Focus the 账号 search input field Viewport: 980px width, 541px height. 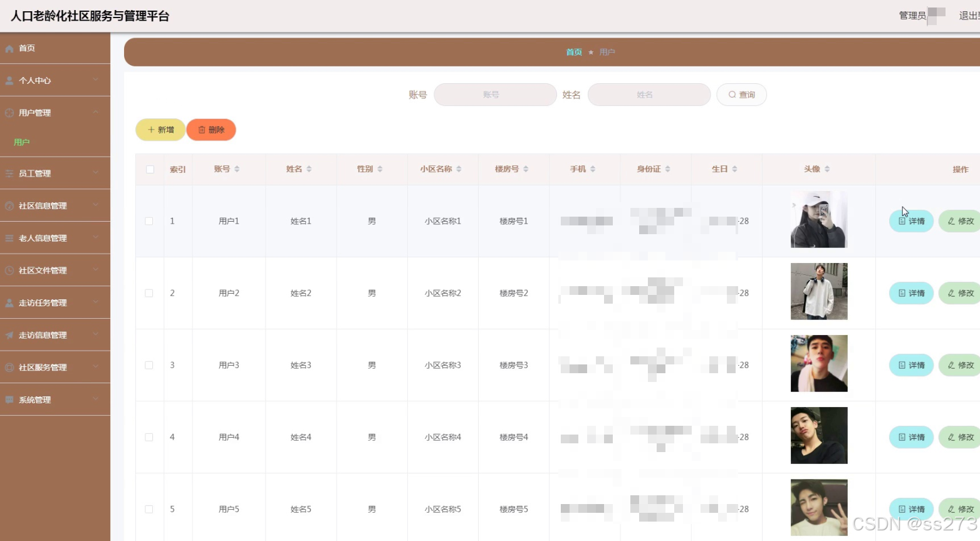click(495, 95)
